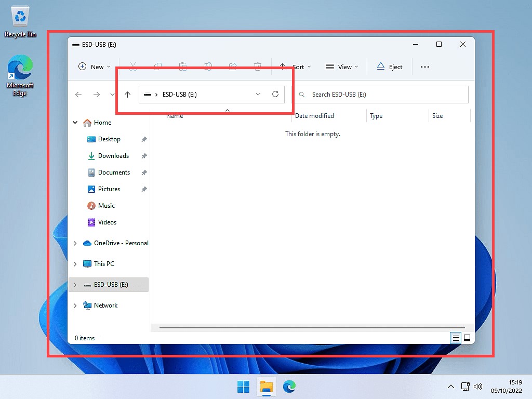532x399 pixels.
Task: Go back with the Back arrow
Action: point(78,95)
